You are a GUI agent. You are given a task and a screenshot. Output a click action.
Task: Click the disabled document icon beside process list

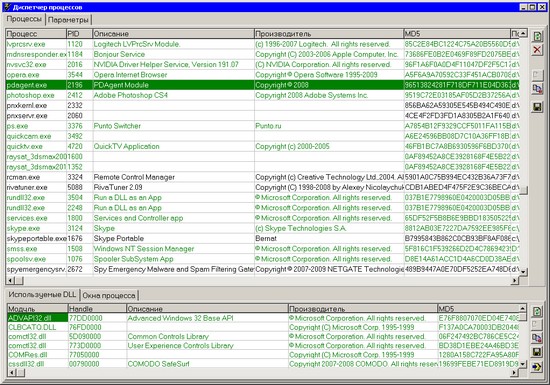pyautogui.click(x=537, y=75)
